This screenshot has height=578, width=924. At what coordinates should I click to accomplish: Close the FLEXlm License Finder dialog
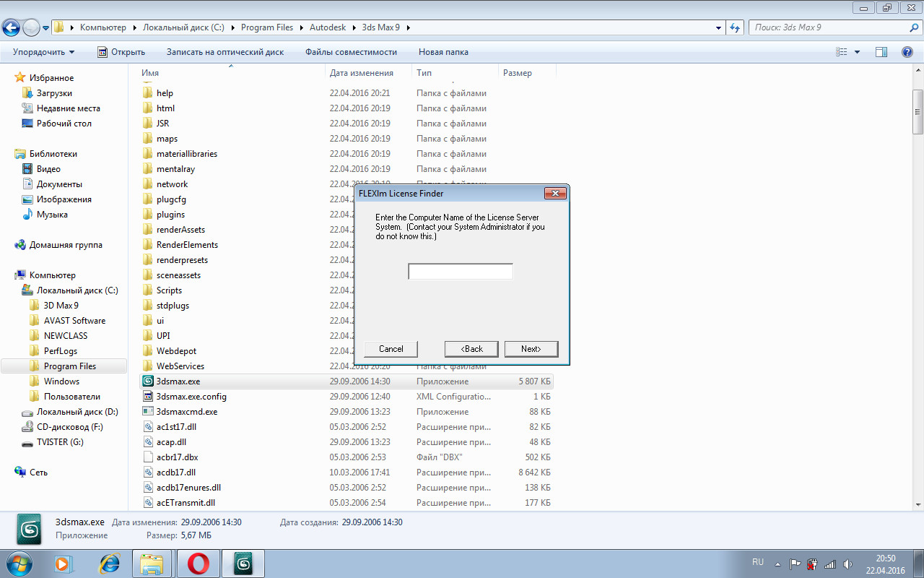click(554, 194)
